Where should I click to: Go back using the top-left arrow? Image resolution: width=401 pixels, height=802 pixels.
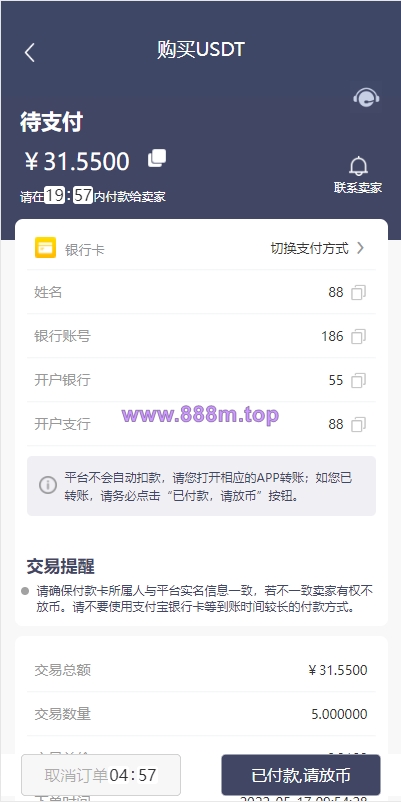(x=30, y=52)
